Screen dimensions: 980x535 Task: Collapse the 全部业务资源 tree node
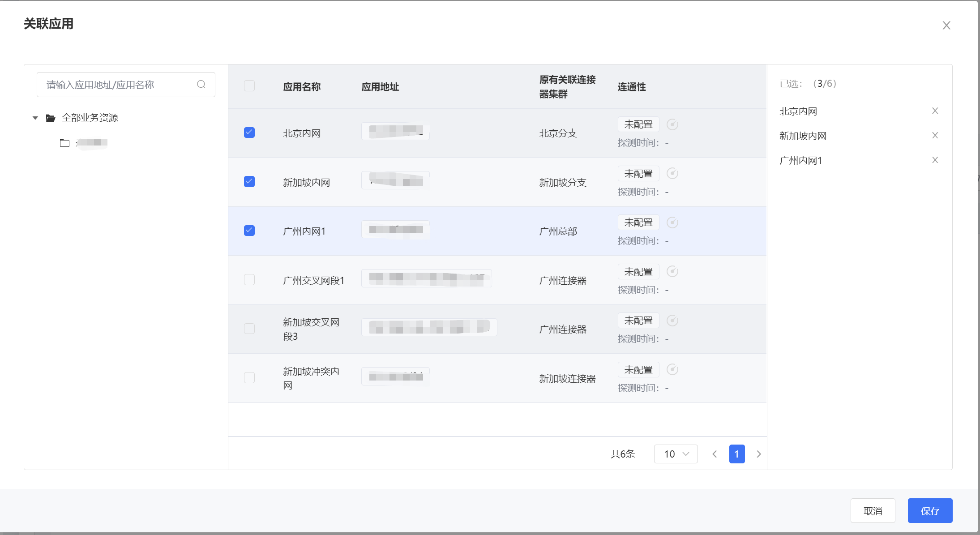[x=35, y=118]
